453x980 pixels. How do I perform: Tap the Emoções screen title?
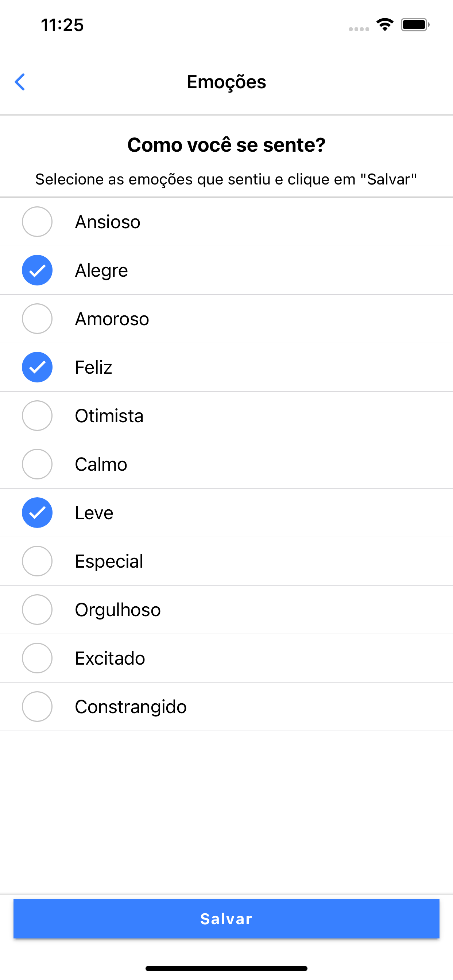click(226, 82)
